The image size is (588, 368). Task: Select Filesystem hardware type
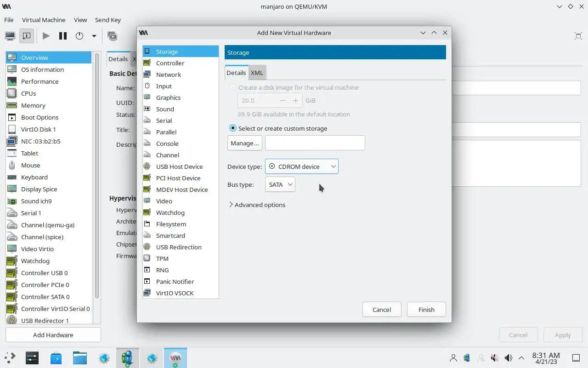(x=181, y=224)
